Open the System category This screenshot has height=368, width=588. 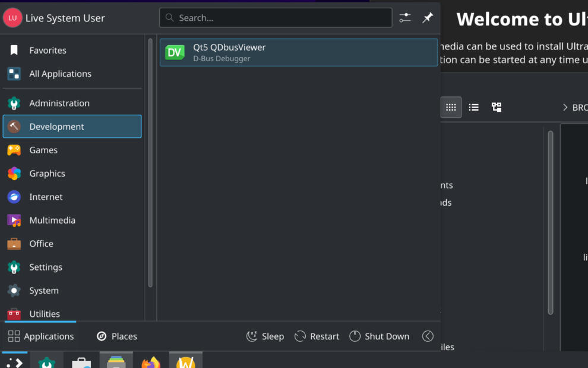click(72, 291)
